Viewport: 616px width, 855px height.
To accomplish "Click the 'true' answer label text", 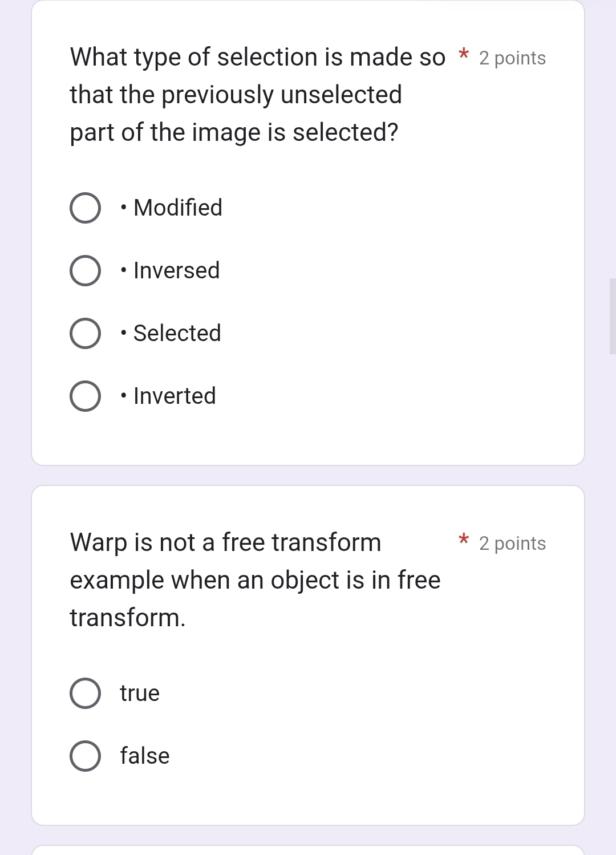I will point(140,694).
